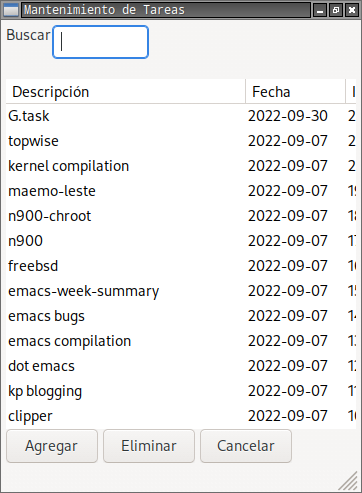Image resolution: width=362 pixels, height=493 pixels.
Task: Open the window menu icon in title bar
Action: pyautogui.click(x=11, y=10)
